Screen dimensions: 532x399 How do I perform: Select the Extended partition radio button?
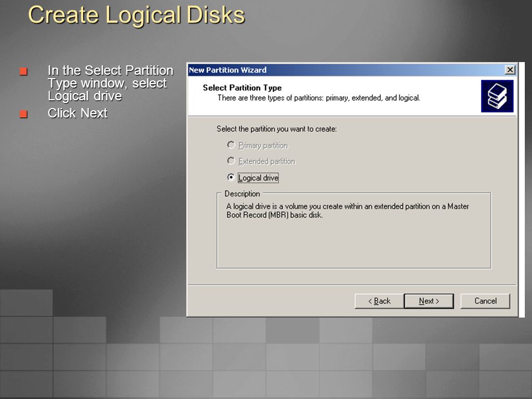tap(231, 161)
